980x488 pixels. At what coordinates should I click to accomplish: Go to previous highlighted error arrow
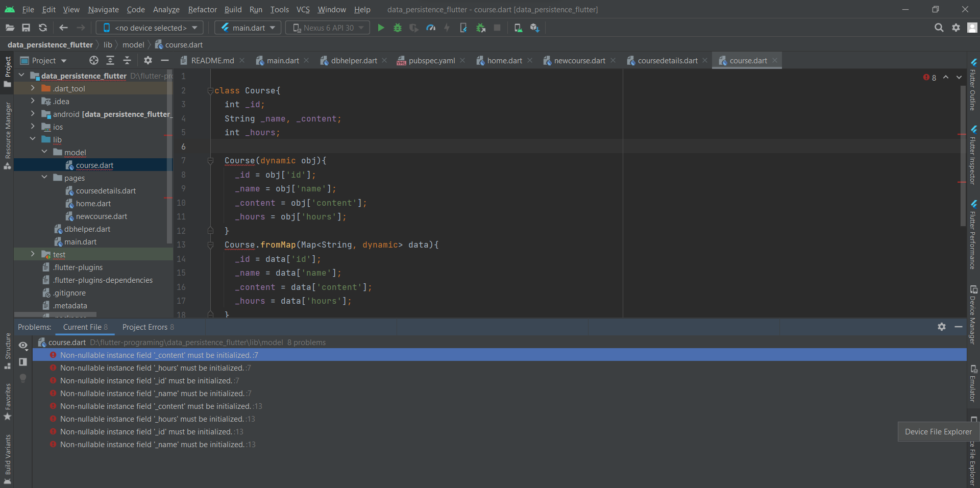(946, 77)
